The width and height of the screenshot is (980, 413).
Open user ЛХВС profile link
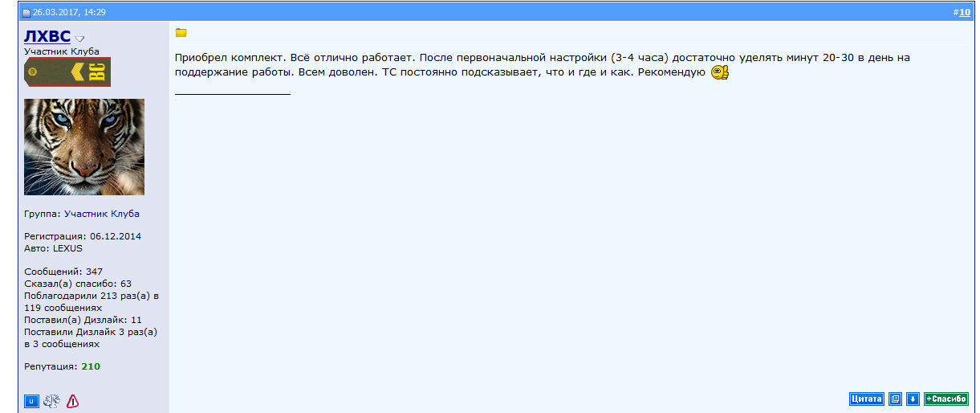(47, 36)
